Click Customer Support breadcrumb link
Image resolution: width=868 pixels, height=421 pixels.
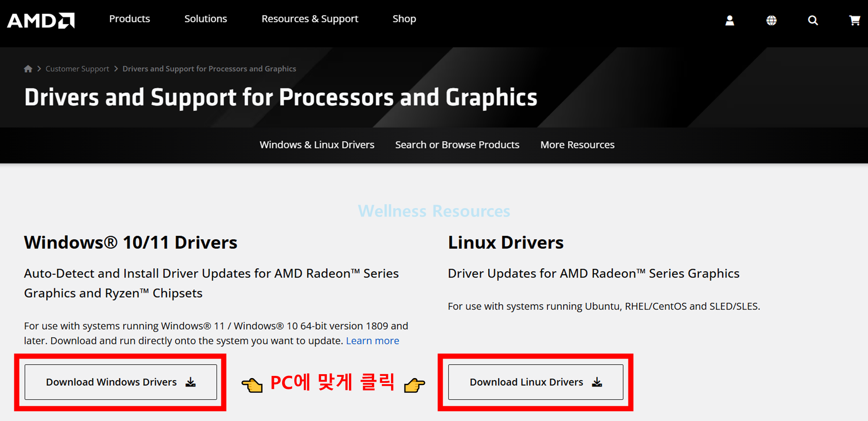tap(77, 69)
